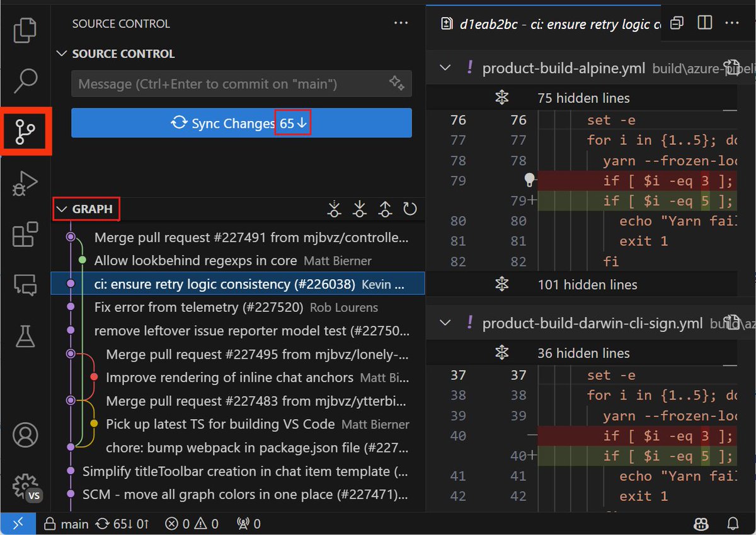Open the Accounts menu icon

[x=25, y=435]
